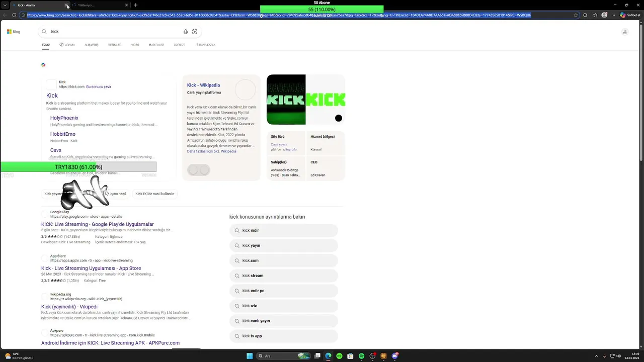Open Kick - Live Streaming App Store result
644x362 pixels.
point(91,268)
